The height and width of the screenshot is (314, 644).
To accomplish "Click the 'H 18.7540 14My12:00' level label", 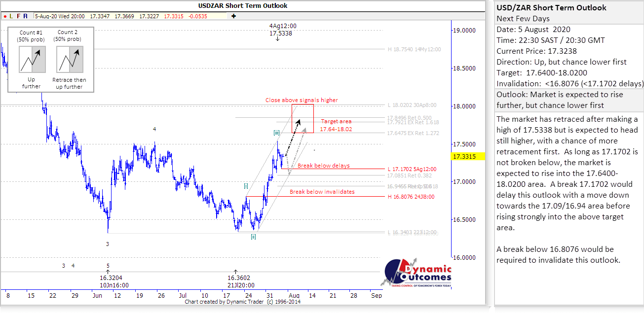I will (x=414, y=49).
